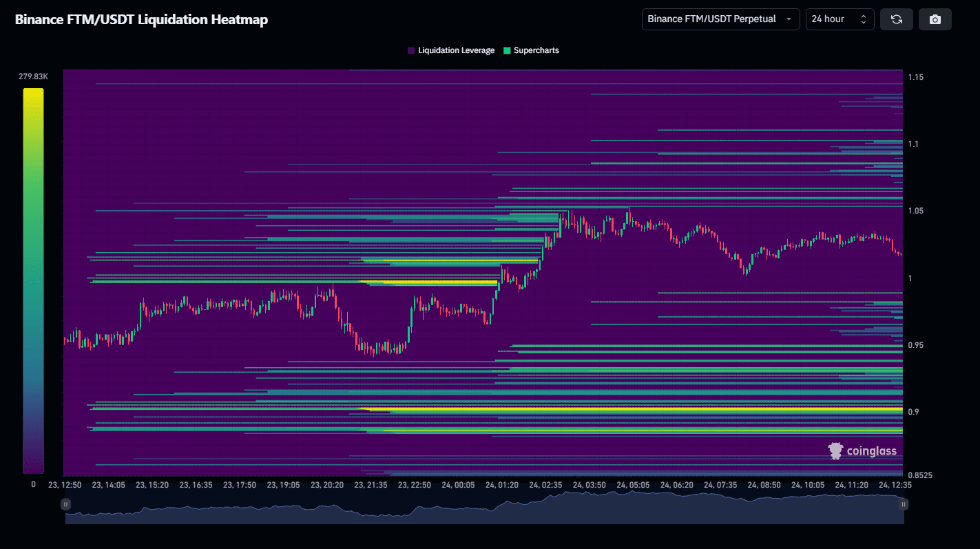
Task: Click the green Supercharts legend square
Action: (508, 50)
